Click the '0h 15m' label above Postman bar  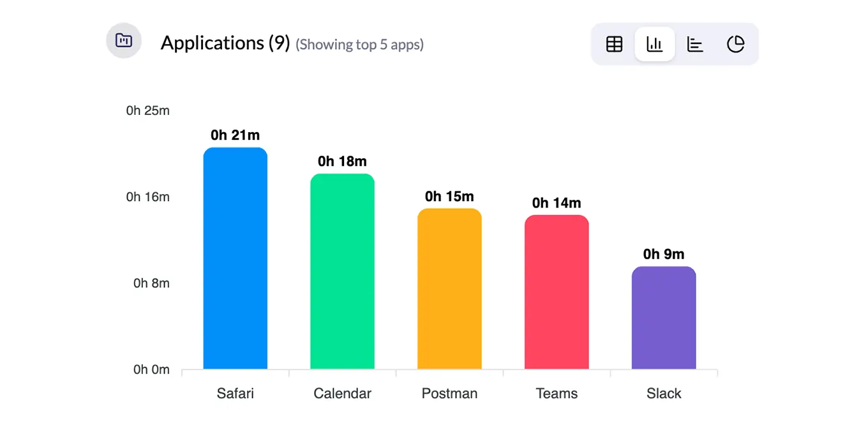pos(449,197)
